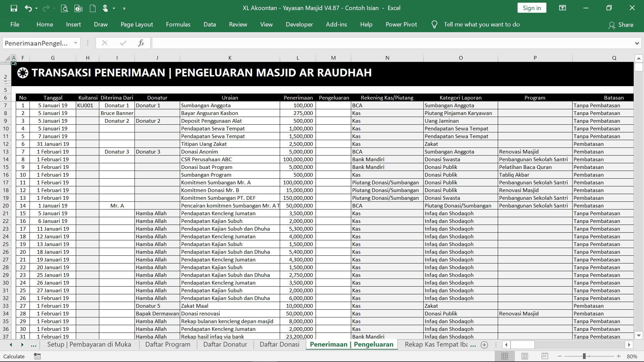Click inside the formula bar
Screen dimensions: 644x362
click(x=392, y=43)
